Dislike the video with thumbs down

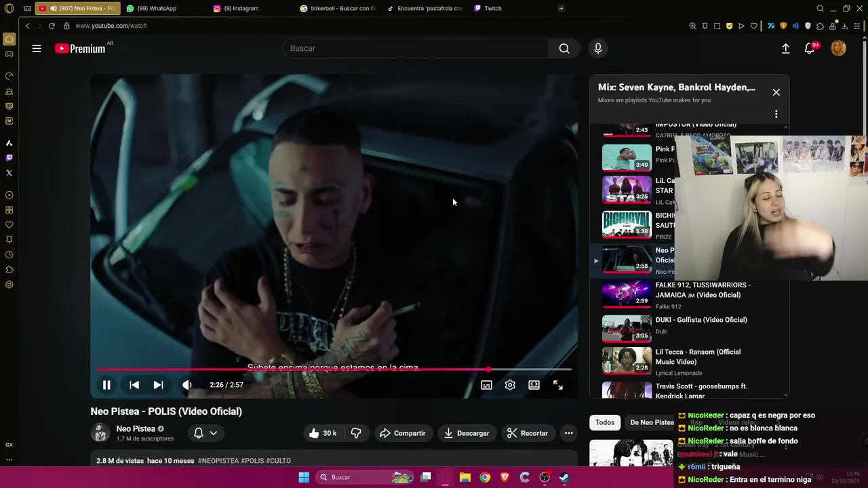[356, 433]
